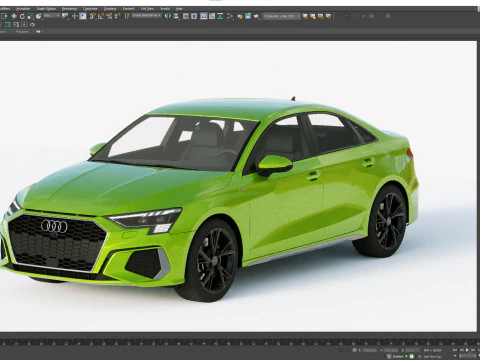The width and height of the screenshot is (480, 360).
Task: Click the Y coordinate input field
Action: pyautogui.click(x=391, y=350)
